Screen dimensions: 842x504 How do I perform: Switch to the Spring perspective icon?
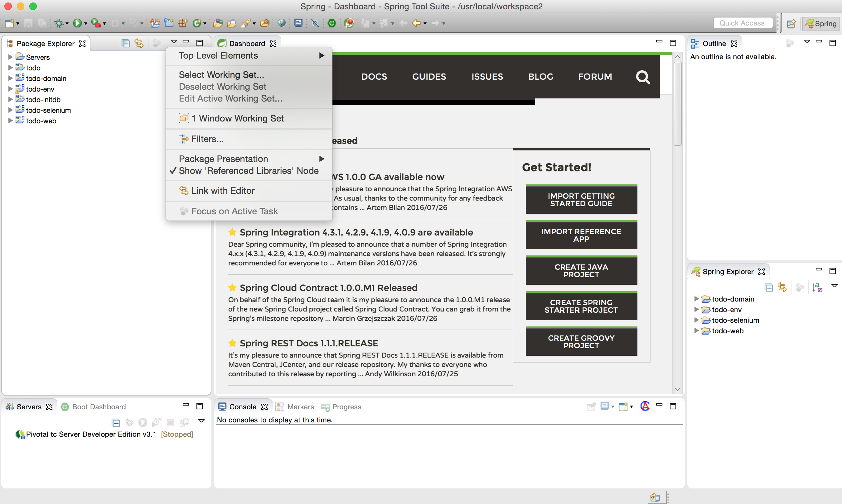pyautogui.click(x=820, y=23)
